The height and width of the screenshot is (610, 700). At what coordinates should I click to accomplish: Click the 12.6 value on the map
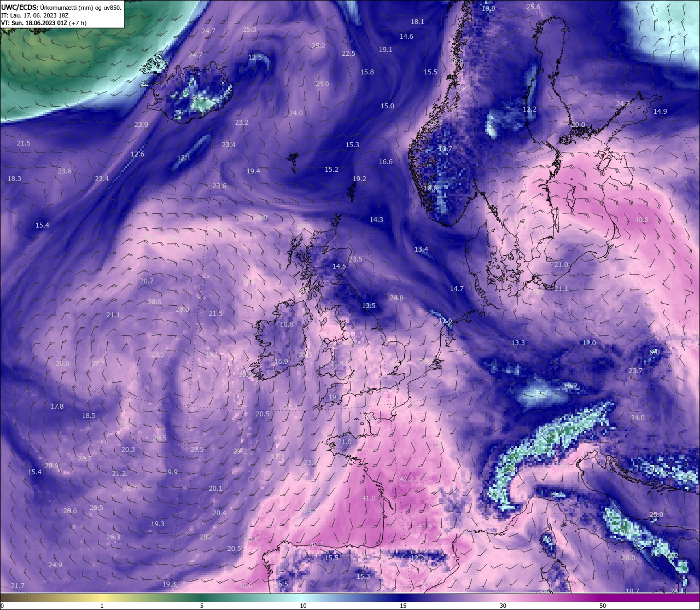[137, 154]
